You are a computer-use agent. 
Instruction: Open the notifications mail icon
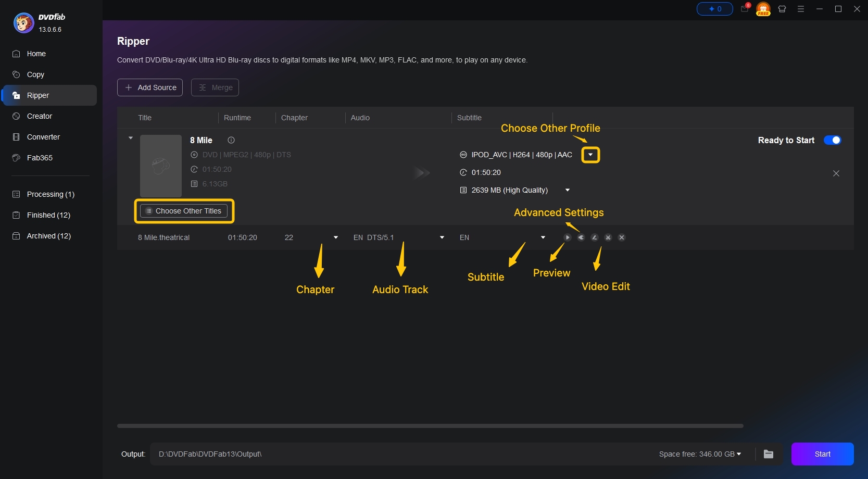745,9
